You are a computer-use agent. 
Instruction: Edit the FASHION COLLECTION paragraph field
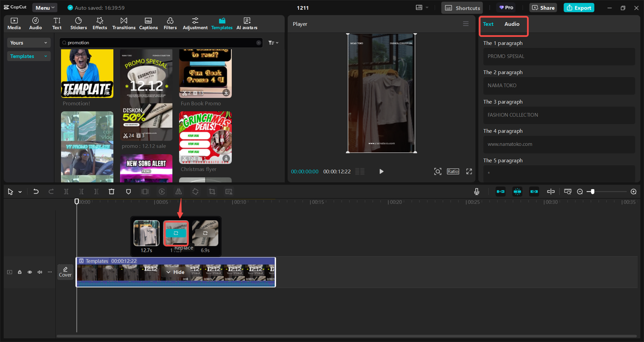click(x=558, y=115)
